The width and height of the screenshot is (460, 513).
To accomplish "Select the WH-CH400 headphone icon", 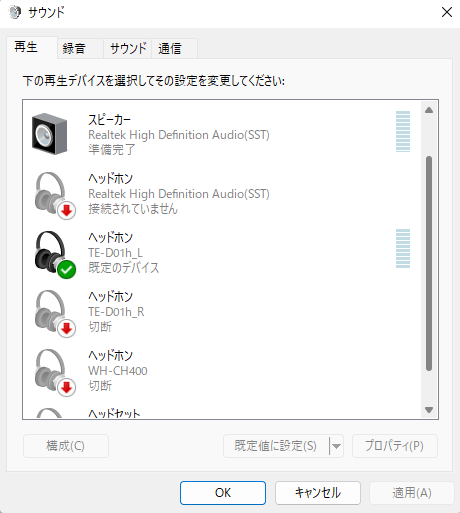I will coord(55,373).
